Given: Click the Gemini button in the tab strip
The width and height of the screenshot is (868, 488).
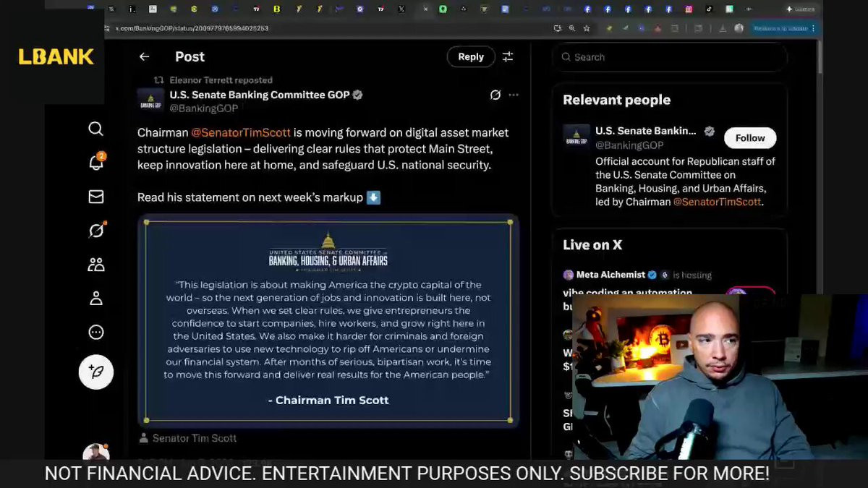Looking at the screenshot, I should point(800,9).
